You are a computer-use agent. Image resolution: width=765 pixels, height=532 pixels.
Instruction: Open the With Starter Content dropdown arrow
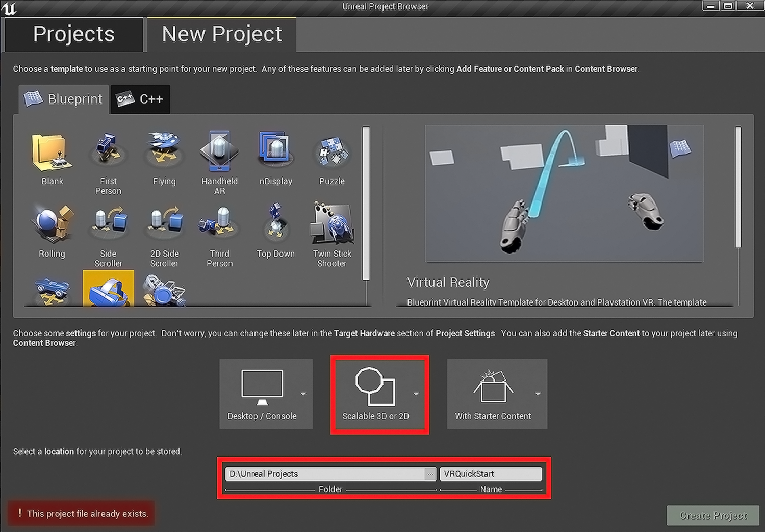point(538,394)
